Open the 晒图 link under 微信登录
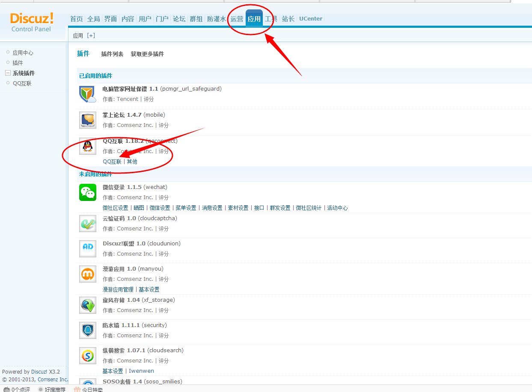Screen dimensions: 532x392 coord(139,208)
